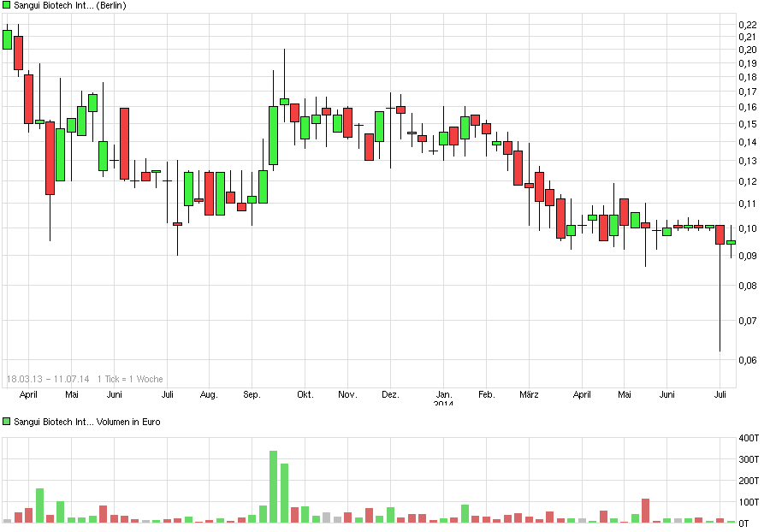Select the April label on the time axis

pyautogui.click(x=29, y=394)
